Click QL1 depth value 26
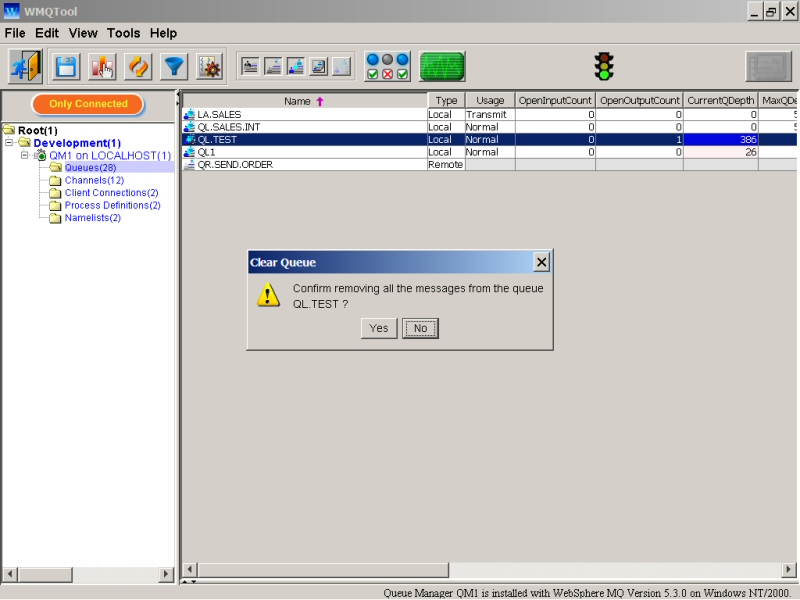The image size is (800, 600). pos(720,152)
